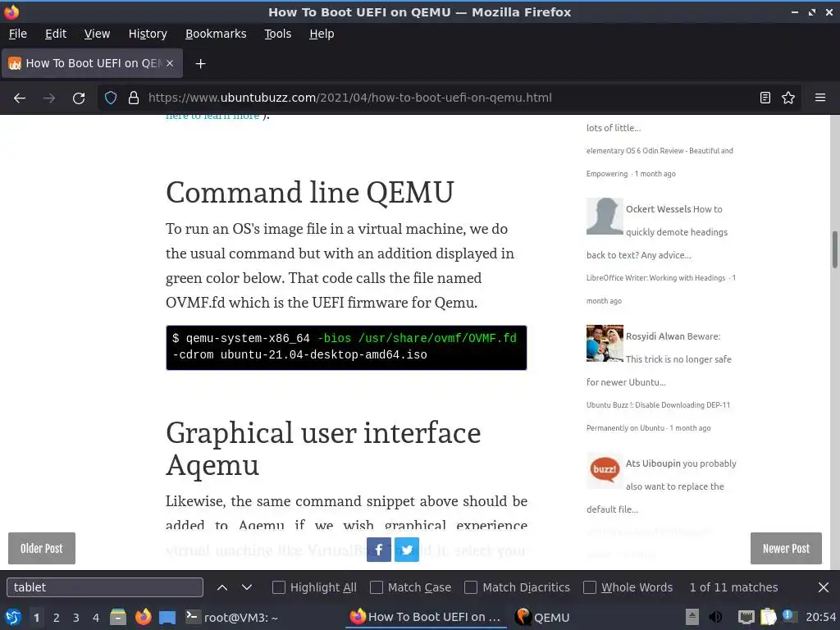
Task: Go to the Older Post
Action: [x=42, y=549]
